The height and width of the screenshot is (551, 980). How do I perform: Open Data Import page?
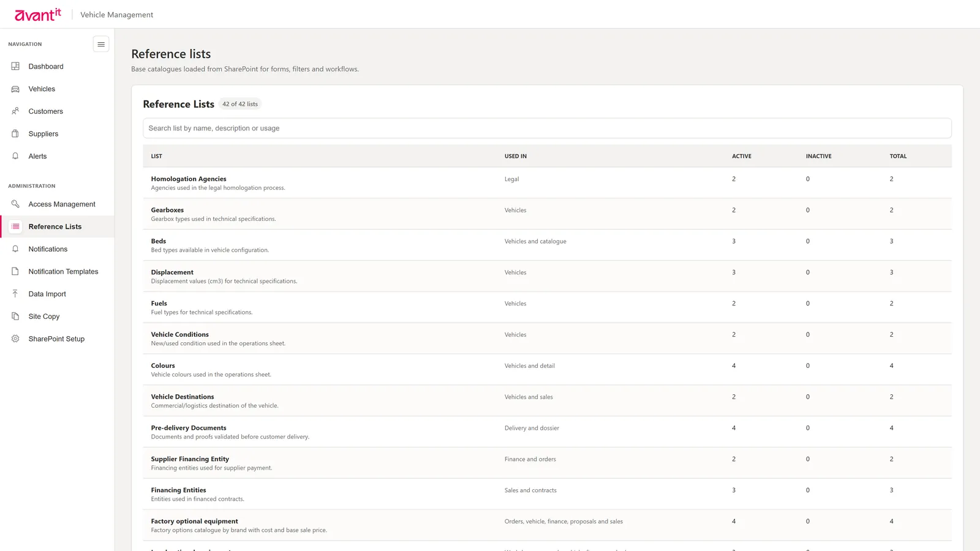tap(57, 294)
